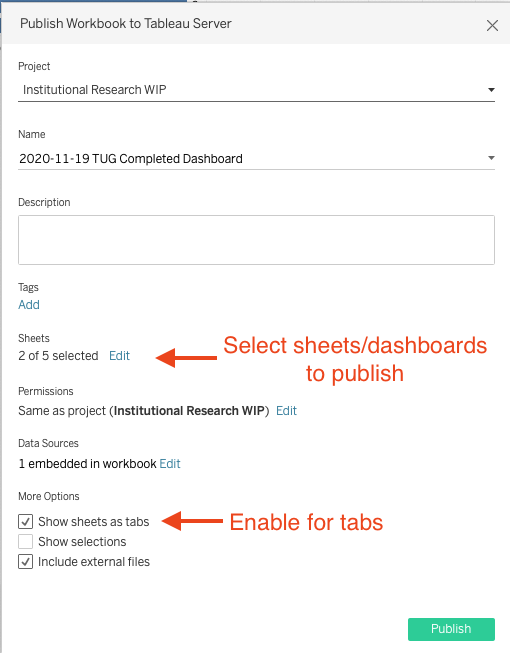Edit the workbook permissions
This screenshot has width=510, height=653.
286,411
